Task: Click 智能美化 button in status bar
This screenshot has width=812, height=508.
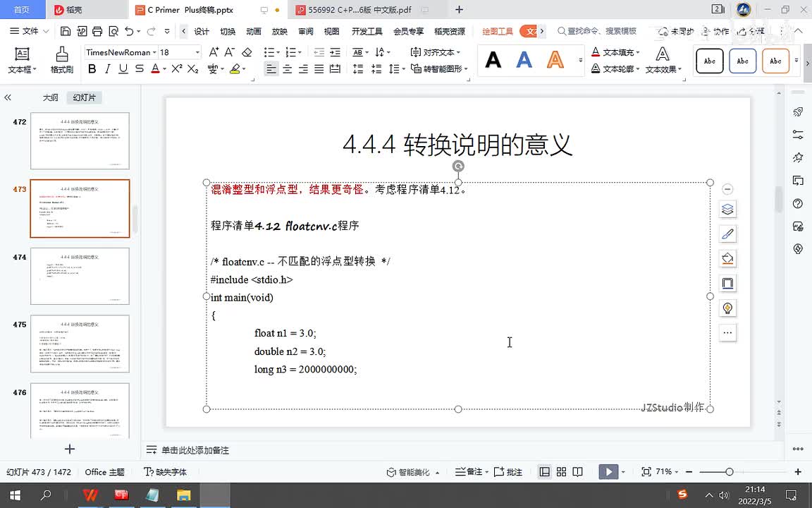Action: click(413, 472)
